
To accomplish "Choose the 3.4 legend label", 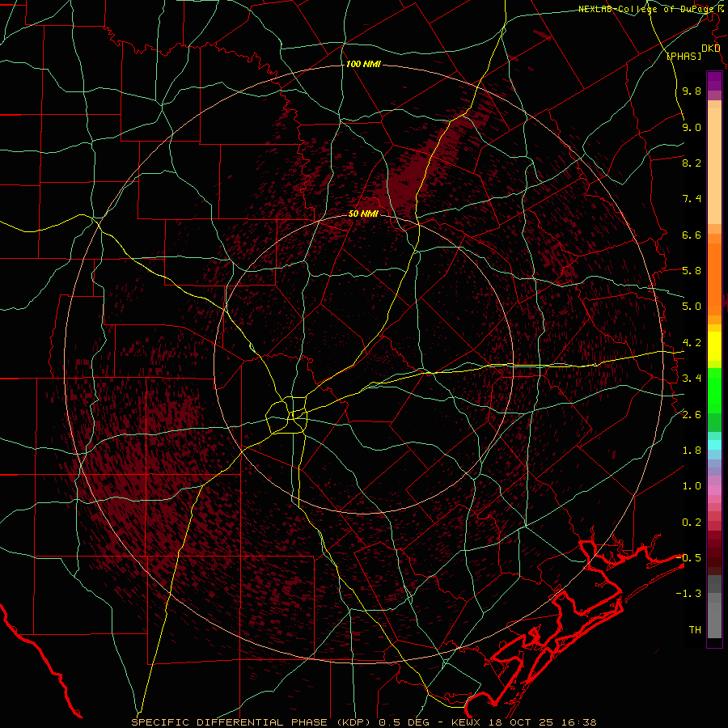I will (692, 379).
